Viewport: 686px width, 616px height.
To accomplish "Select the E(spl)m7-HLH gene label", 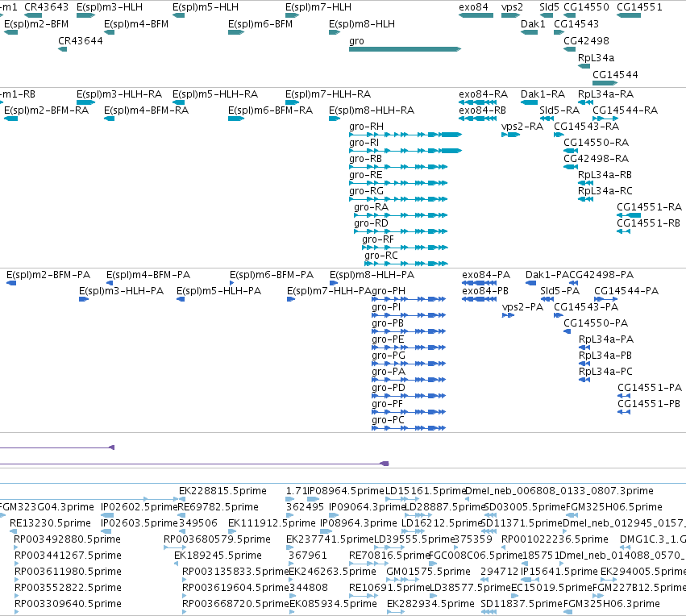I will click(x=318, y=7).
